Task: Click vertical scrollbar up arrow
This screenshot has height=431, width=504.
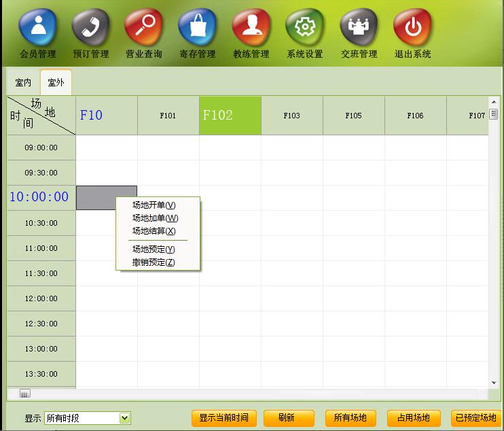Action: pos(494,102)
